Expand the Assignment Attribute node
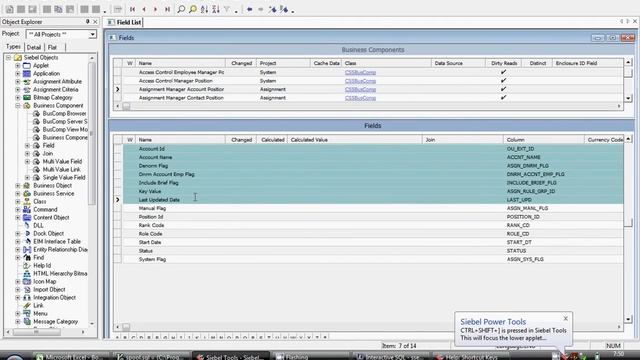 click(x=18, y=82)
